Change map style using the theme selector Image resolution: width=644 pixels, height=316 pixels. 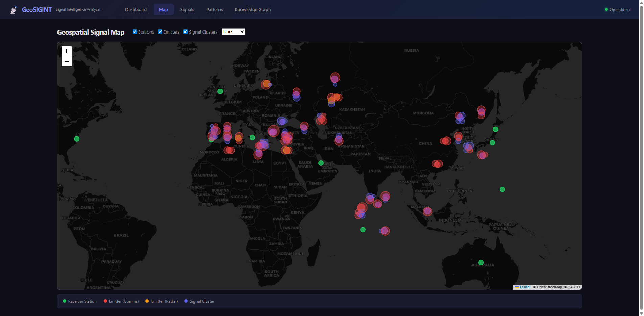[233, 31]
